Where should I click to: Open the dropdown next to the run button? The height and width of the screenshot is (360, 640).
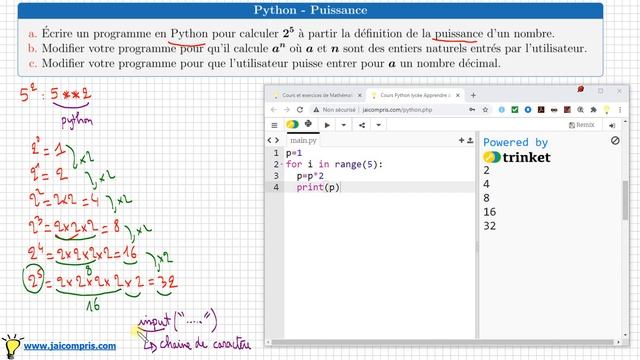(344, 125)
